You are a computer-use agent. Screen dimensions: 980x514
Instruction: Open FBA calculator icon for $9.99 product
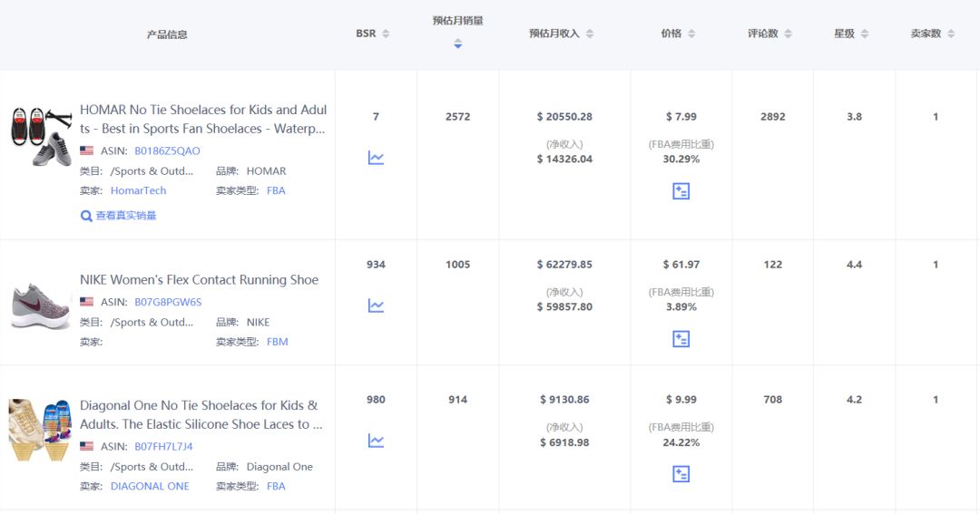click(681, 474)
